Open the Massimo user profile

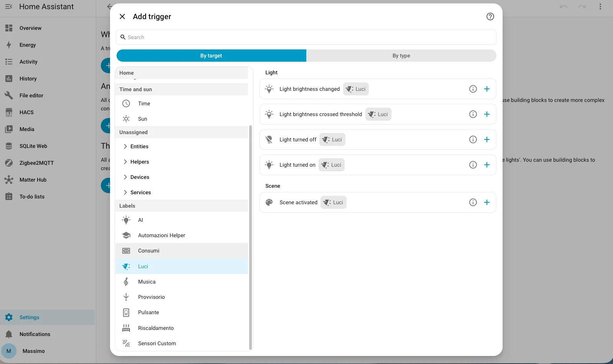point(48,351)
